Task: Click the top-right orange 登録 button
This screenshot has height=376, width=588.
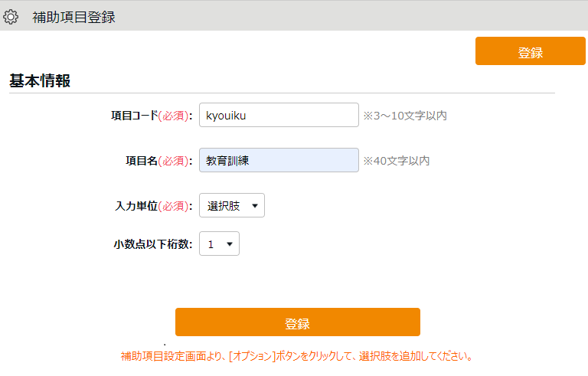Action: click(x=531, y=51)
